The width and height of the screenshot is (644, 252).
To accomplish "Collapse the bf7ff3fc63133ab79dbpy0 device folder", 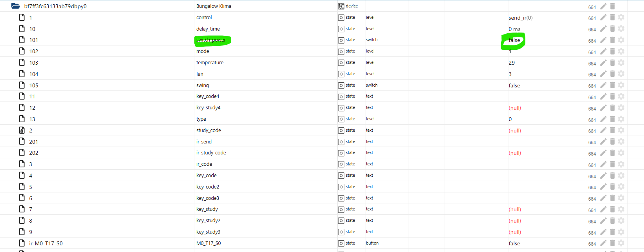I will click(x=16, y=6).
